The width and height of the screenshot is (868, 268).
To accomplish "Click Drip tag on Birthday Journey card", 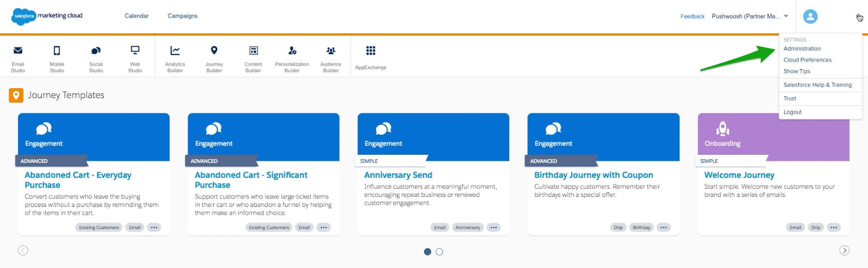I will [618, 227].
